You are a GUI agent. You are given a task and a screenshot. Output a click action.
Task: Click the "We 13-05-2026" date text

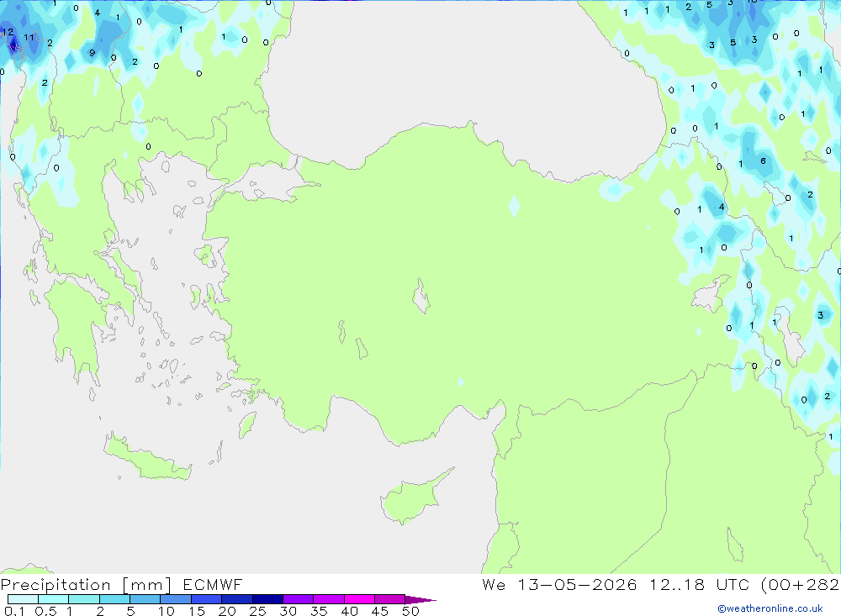[559, 584]
